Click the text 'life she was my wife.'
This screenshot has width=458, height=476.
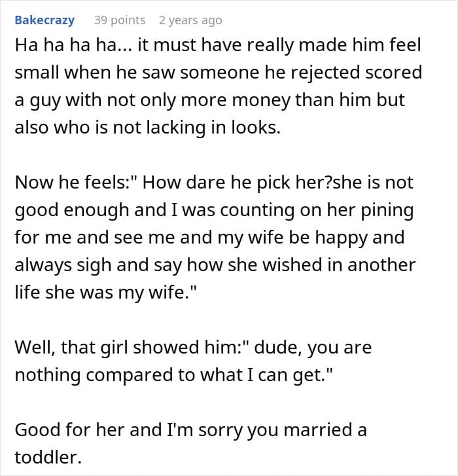(x=105, y=293)
